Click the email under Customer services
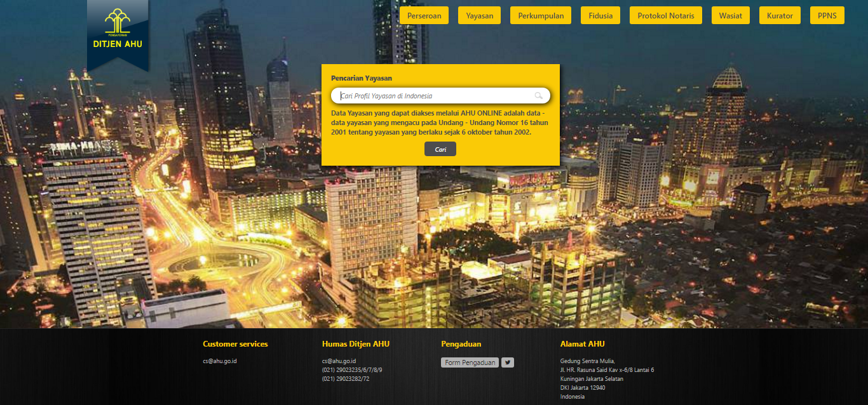This screenshot has width=868, height=405. pos(220,361)
